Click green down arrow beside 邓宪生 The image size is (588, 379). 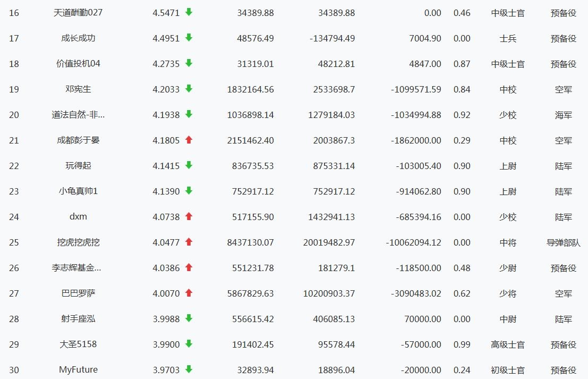pyautogui.click(x=189, y=89)
